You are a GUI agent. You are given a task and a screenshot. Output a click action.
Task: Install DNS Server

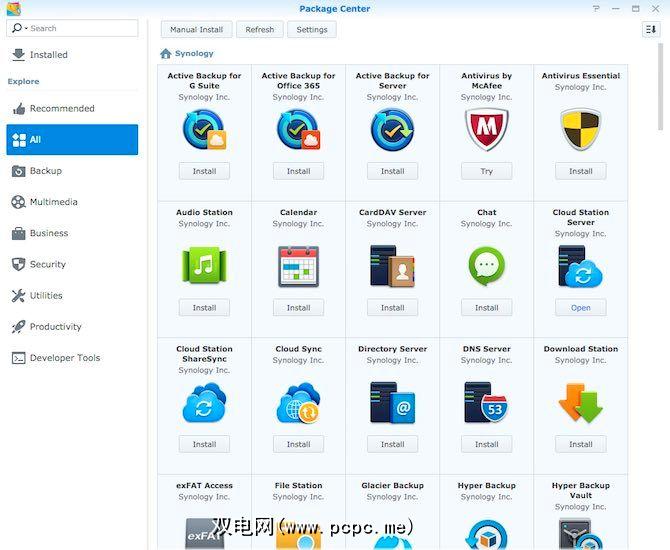point(487,444)
